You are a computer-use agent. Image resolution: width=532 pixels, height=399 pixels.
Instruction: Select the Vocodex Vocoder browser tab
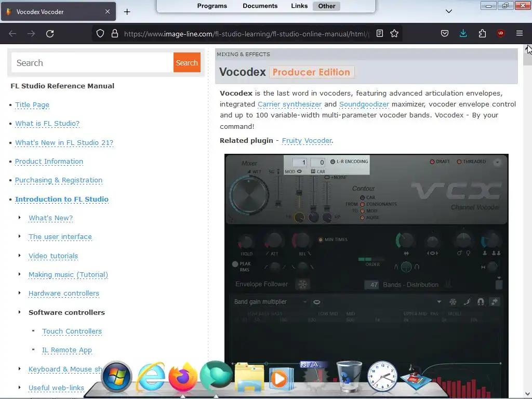coord(58,12)
